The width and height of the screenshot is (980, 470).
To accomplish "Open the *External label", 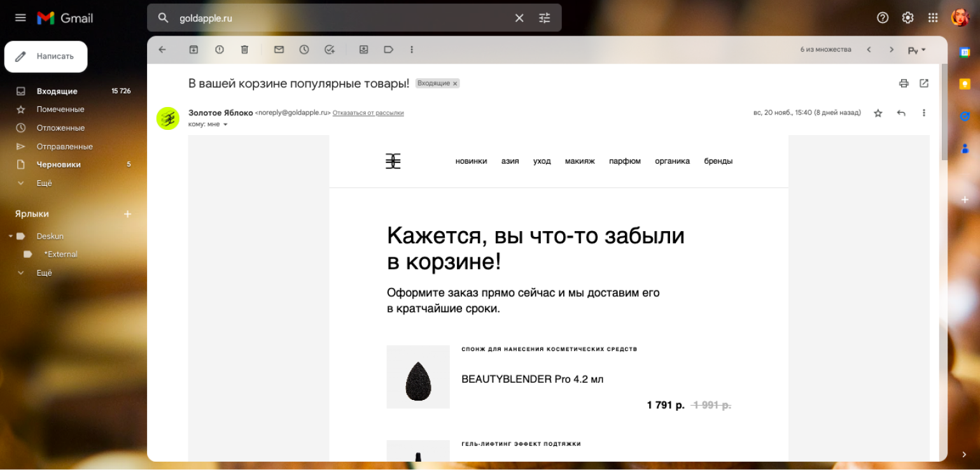I will pyautogui.click(x=61, y=254).
